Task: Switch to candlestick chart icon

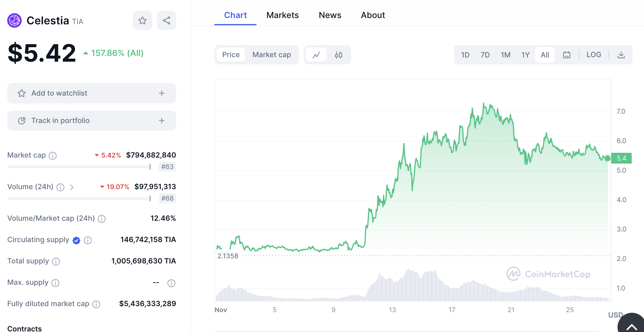Action: click(x=339, y=55)
